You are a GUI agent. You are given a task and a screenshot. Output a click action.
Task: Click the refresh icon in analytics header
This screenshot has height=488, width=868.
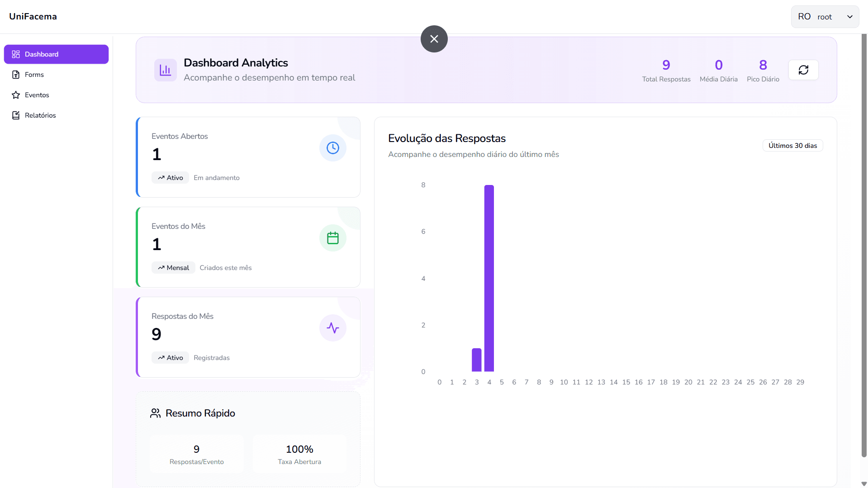tap(803, 70)
